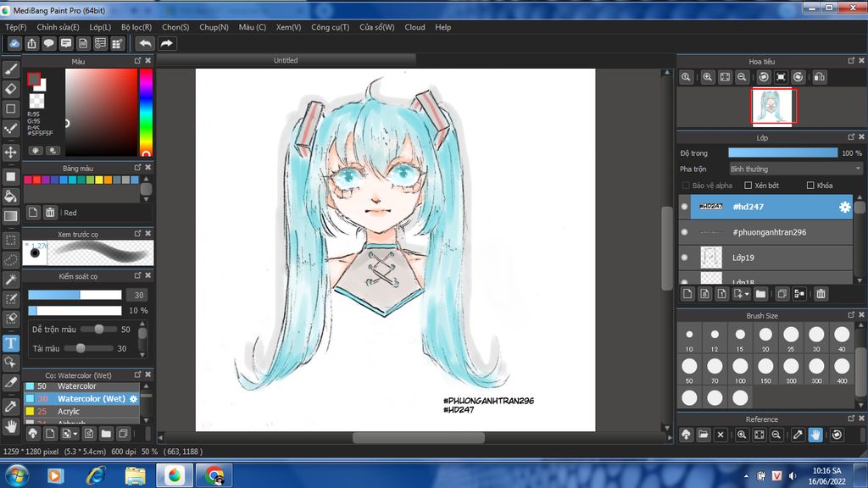Screen dimensions: 868x488
Task: Select the Move tool with four arrows
Action: coord(11,152)
